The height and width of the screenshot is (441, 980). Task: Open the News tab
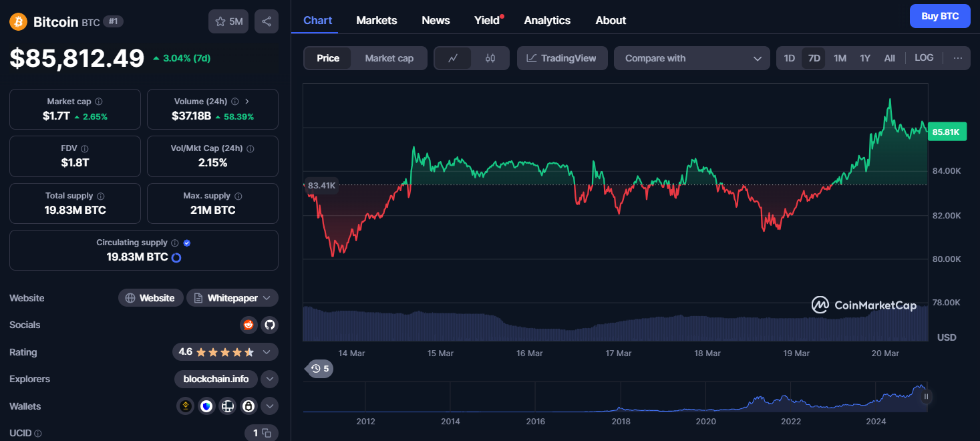pyautogui.click(x=436, y=20)
